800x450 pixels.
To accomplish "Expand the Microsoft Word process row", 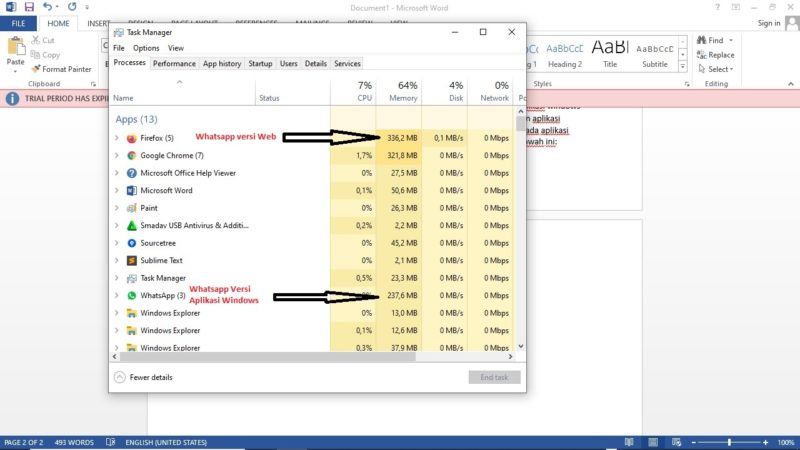I will [117, 190].
